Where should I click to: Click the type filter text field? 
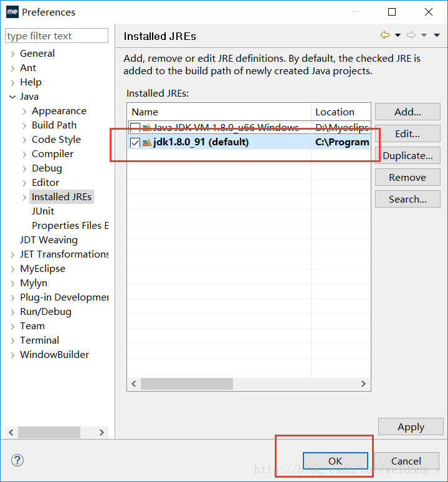57,36
